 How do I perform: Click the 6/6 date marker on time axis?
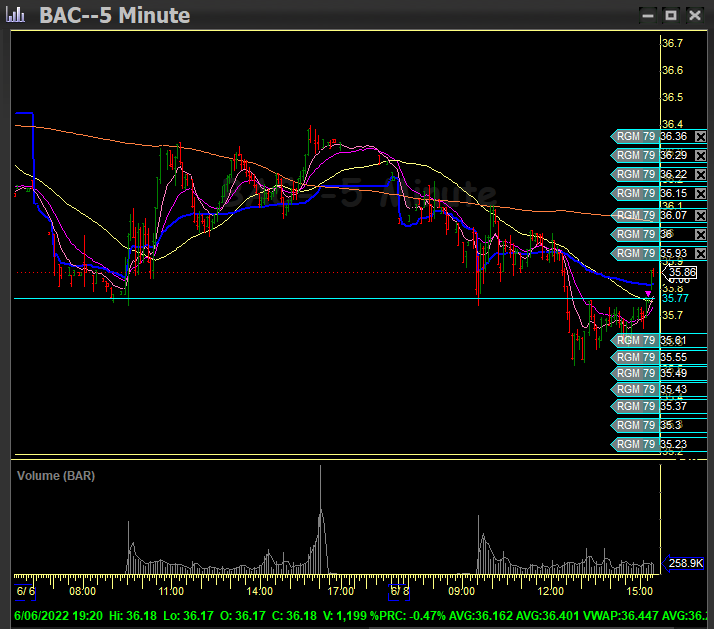click(26, 591)
